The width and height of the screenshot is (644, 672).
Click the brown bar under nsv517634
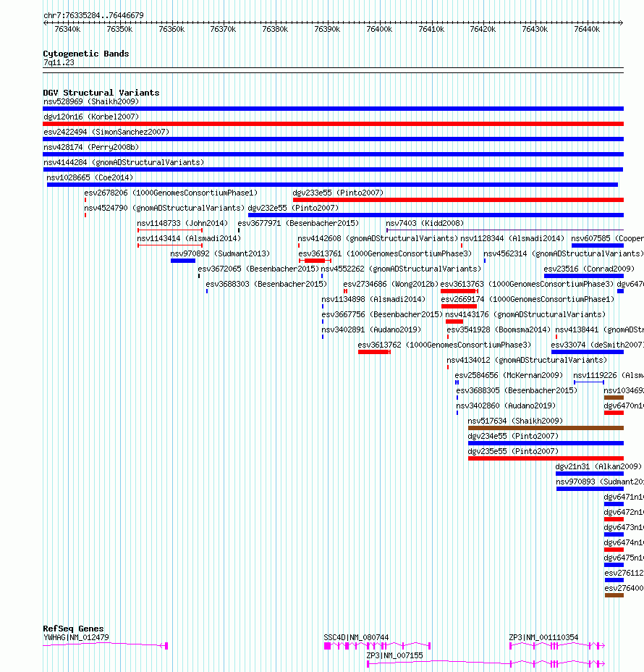pos(546,428)
